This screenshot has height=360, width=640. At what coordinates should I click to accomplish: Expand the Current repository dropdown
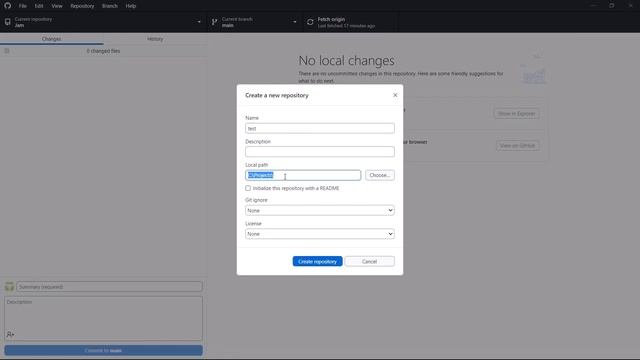tap(103, 22)
